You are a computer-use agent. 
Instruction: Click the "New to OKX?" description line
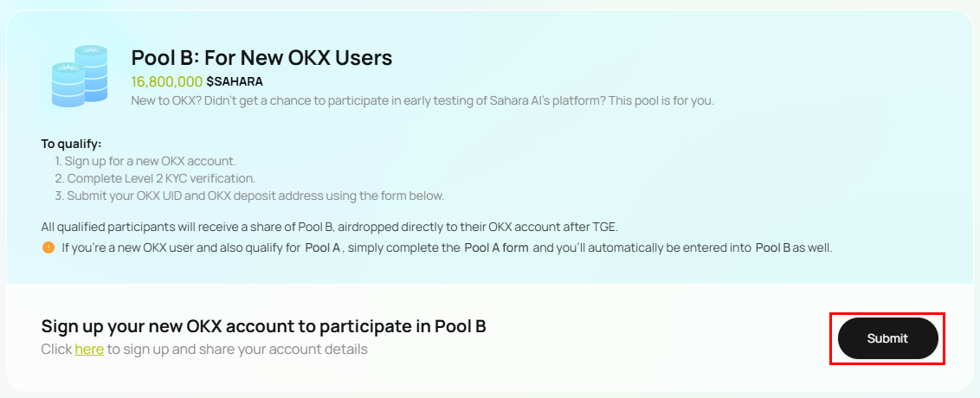tap(422, 100)
